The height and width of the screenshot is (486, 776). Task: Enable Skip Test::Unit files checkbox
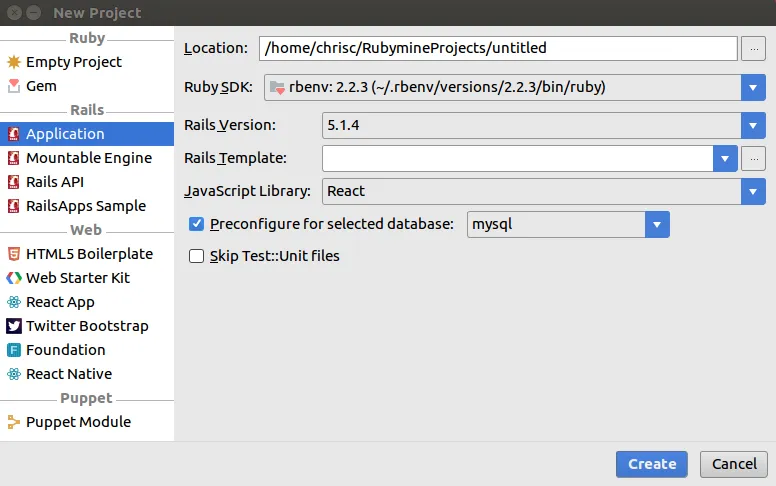tap(196, 256)
